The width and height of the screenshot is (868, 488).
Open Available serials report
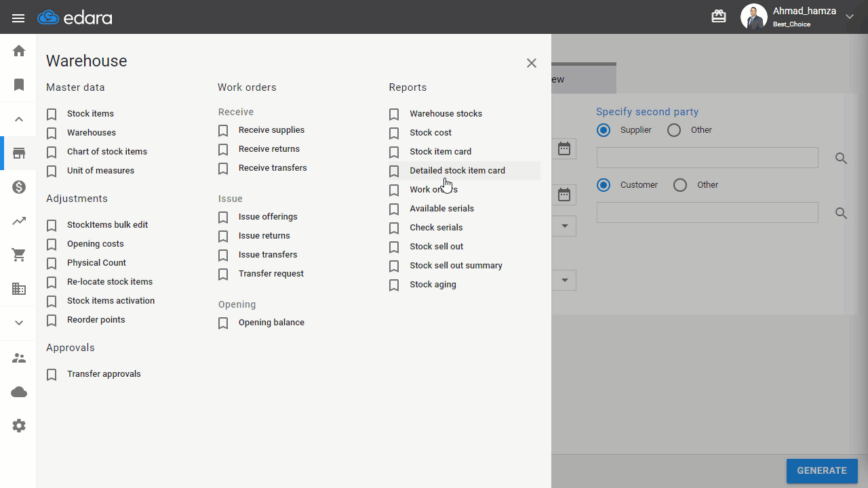[442, 209]
